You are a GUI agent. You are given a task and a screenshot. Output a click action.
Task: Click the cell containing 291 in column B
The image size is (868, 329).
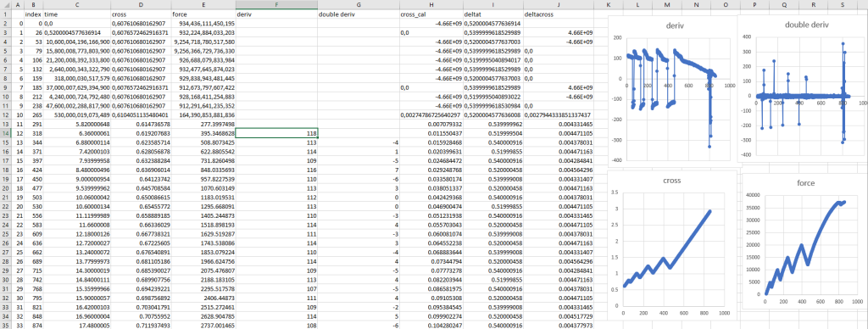point(34,125)
